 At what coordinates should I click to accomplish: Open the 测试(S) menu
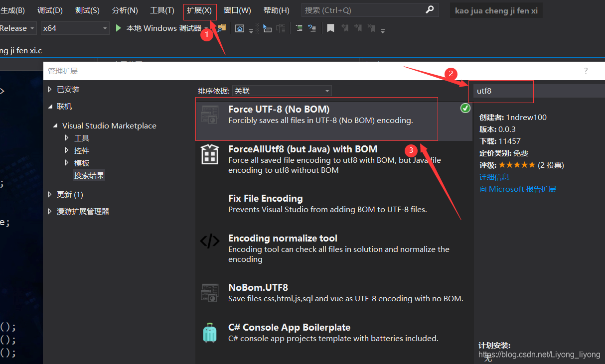[x=87, y=10]
